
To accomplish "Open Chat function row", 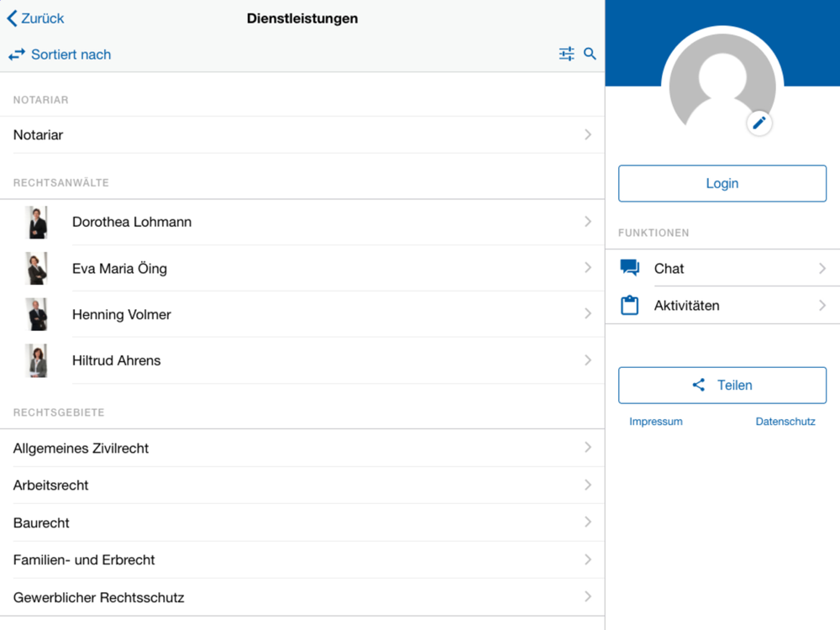I will point(722,268).
